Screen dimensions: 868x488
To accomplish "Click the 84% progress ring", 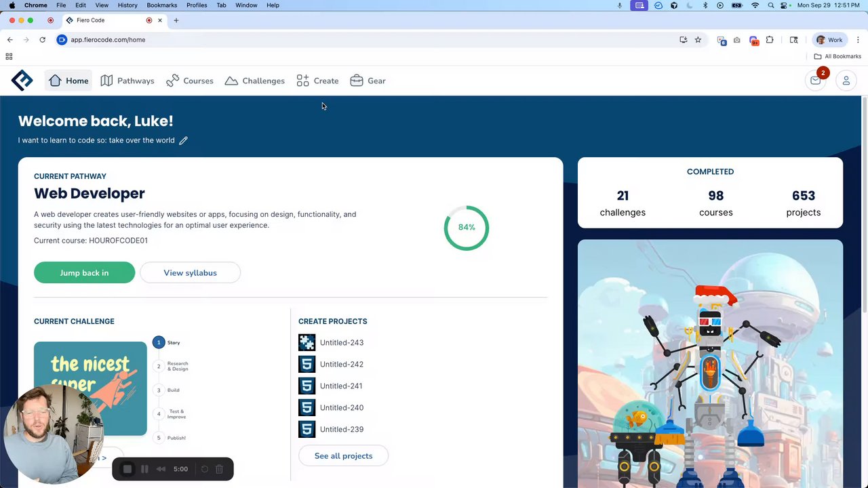I will (467, 228).
